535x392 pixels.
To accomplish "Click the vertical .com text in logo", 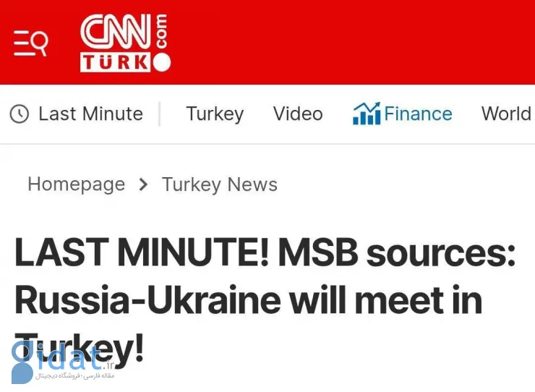I will pyautogui.click(x=160, y=32).
